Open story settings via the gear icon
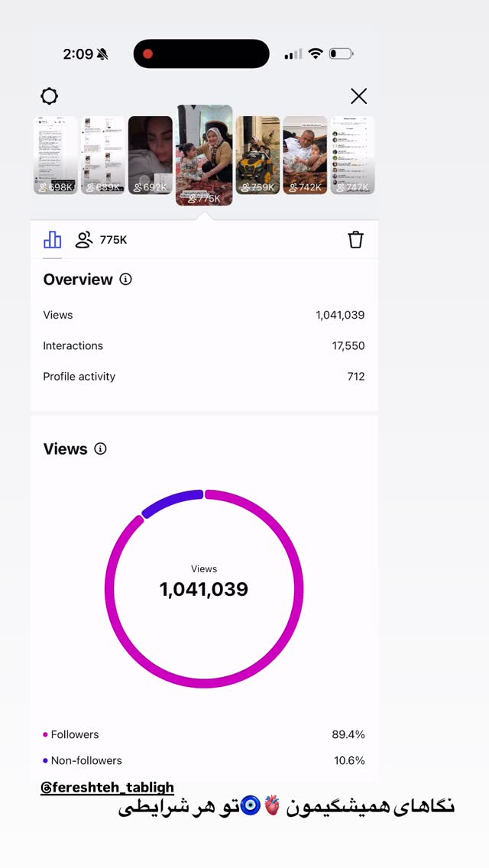 [x=50, y=96]
